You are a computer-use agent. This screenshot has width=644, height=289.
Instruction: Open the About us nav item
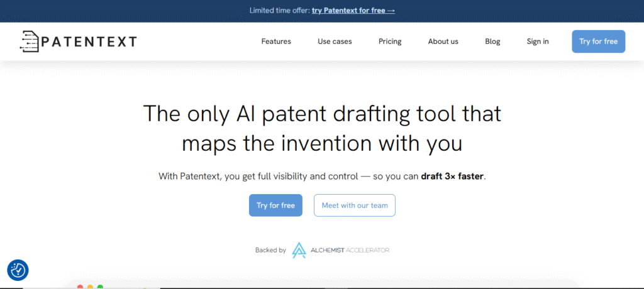(443, 41)
